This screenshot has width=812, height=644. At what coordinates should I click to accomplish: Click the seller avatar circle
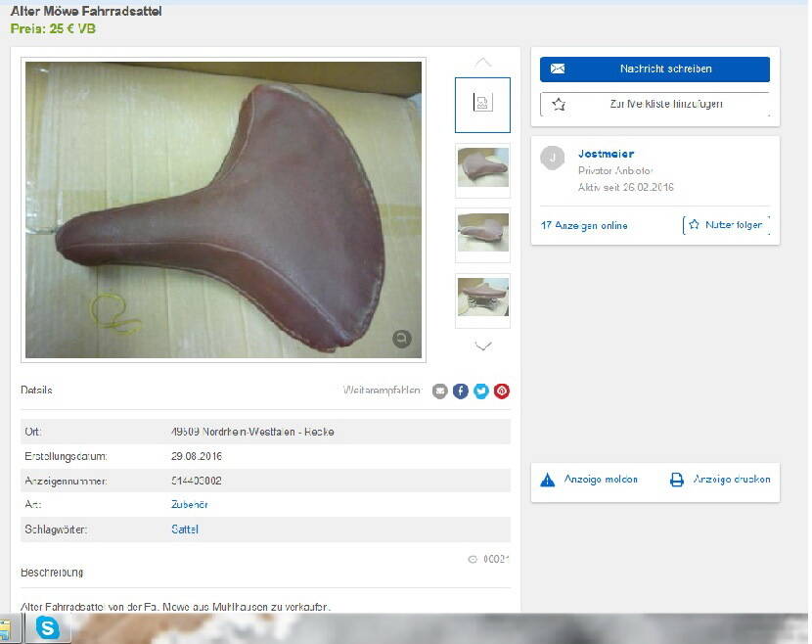(x=553, y=158)
